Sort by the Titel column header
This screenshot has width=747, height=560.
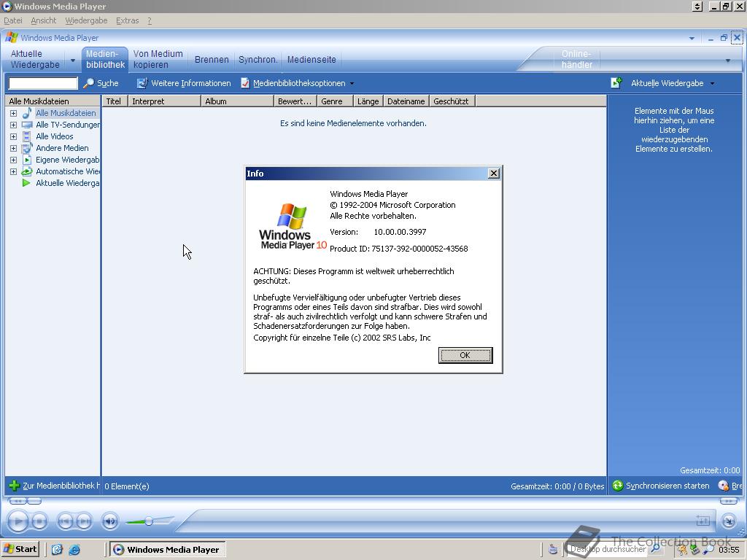click(115, 101)
